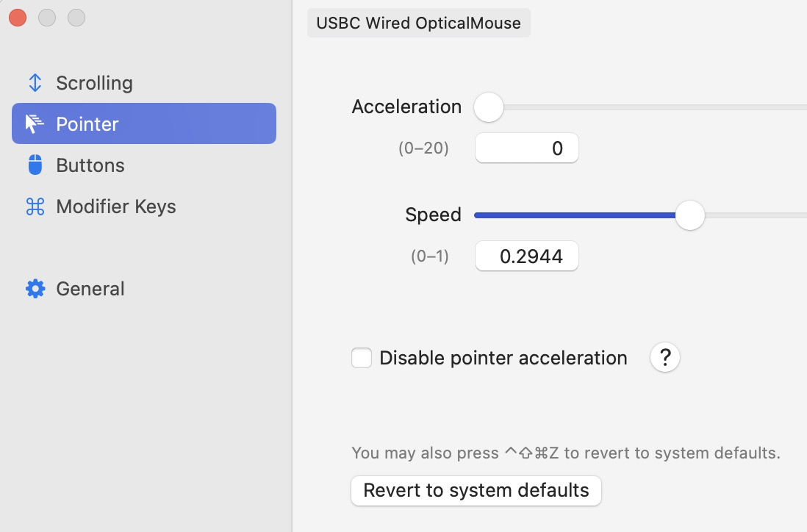Screen dimensions: 807x532
Task: Go to the Buttons section
Action: click(90, 165)
